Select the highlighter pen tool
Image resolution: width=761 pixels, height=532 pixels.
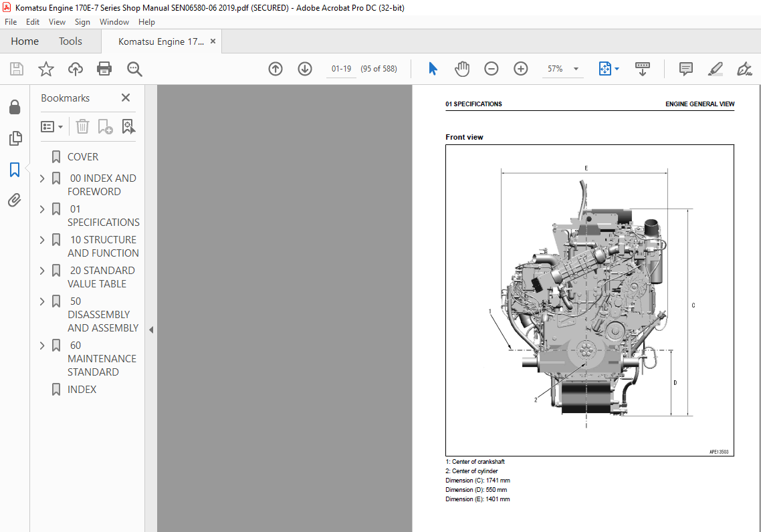tap(716, 69)
